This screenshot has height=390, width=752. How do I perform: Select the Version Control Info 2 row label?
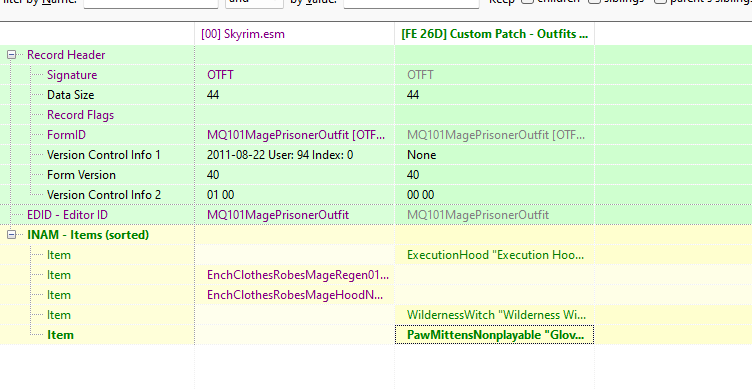tap(104, 195)
